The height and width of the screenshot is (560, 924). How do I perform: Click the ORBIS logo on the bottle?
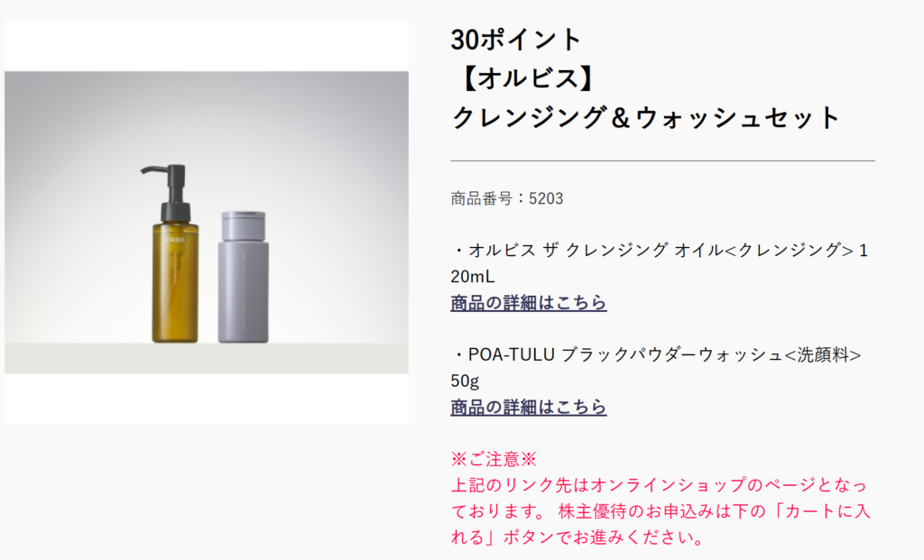pos(175,240)
